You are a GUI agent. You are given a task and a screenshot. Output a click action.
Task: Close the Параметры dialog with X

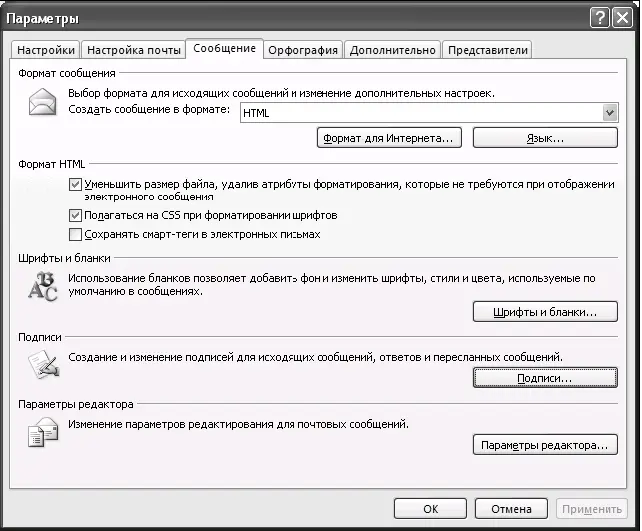tap(622, 18)
